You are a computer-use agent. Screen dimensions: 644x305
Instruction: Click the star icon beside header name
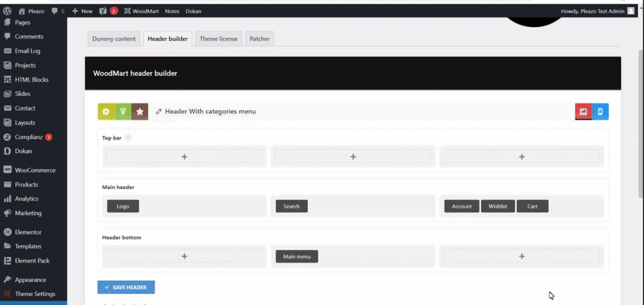pyautogui.click(x=140, y=112)
